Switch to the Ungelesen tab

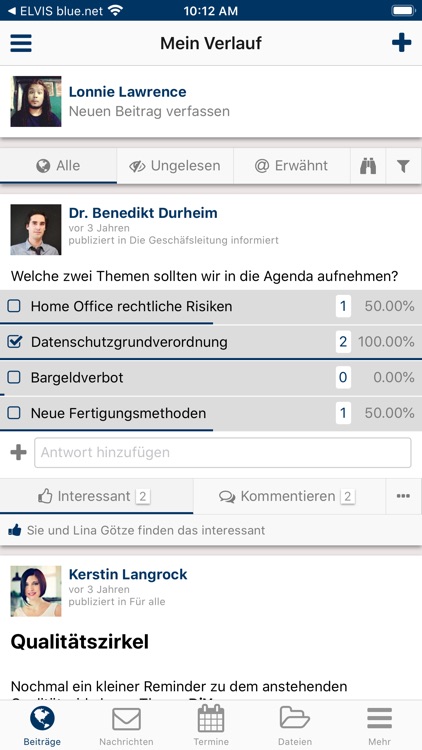click(175, 166)
